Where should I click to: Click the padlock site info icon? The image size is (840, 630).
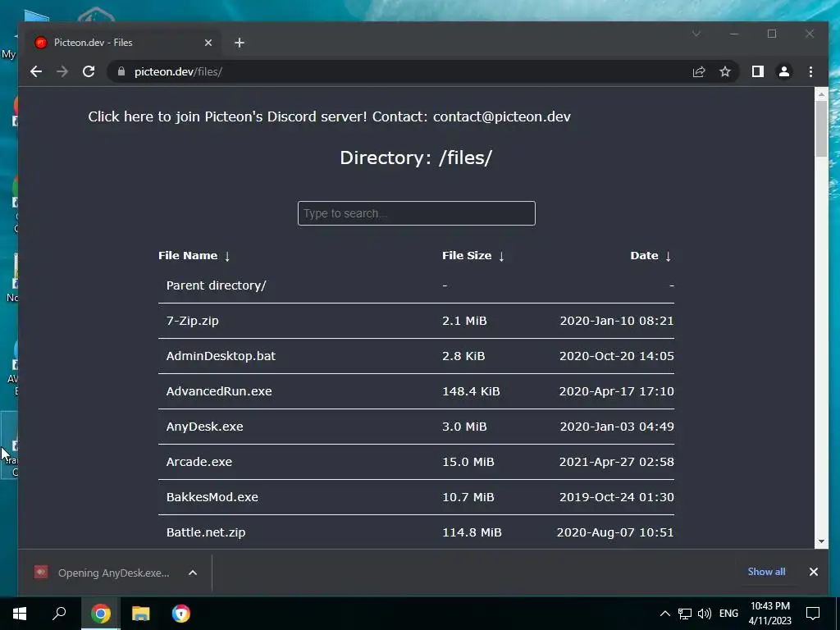tap(121, 72)
